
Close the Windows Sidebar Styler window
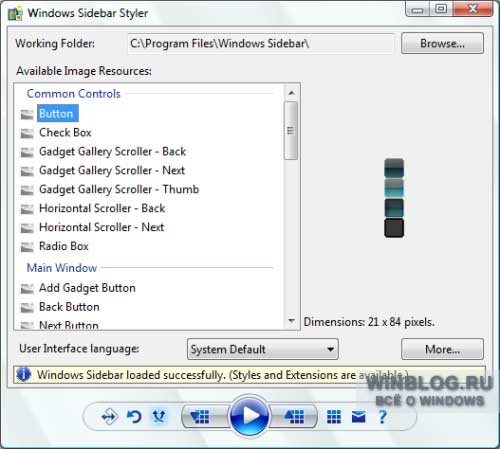[473, 9]
